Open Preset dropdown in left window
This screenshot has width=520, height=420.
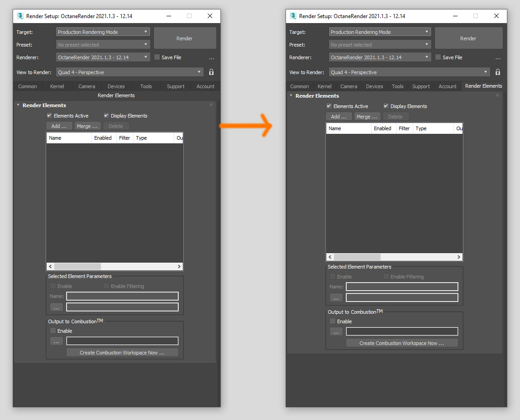[x=103, y=44]
